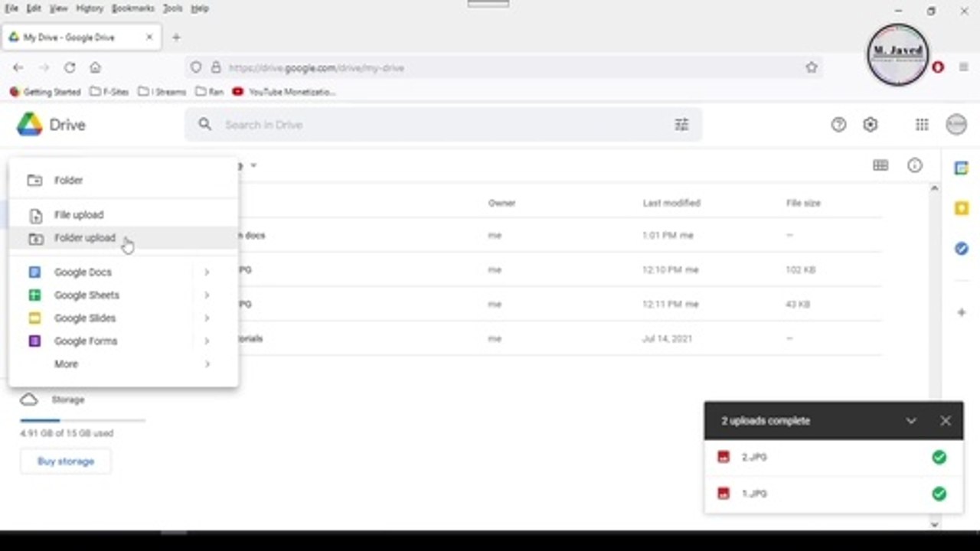Click the File size column header

click(803, 204)
